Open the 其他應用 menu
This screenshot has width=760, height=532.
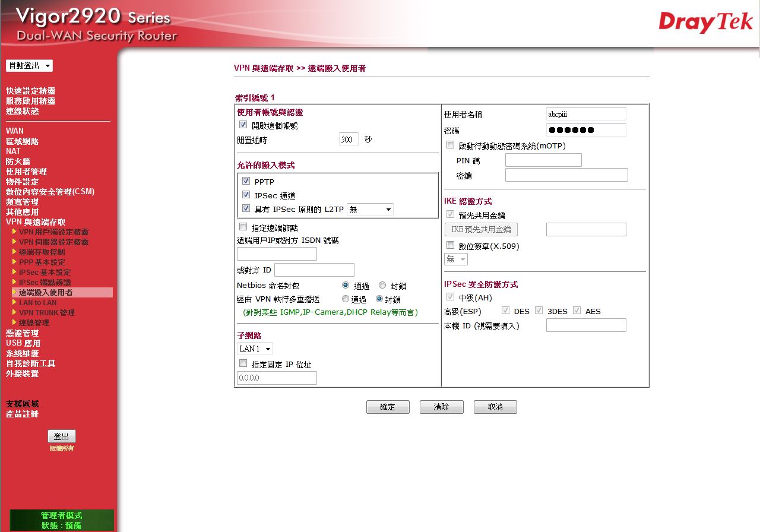pyautogui.click(x=23, y=212)
